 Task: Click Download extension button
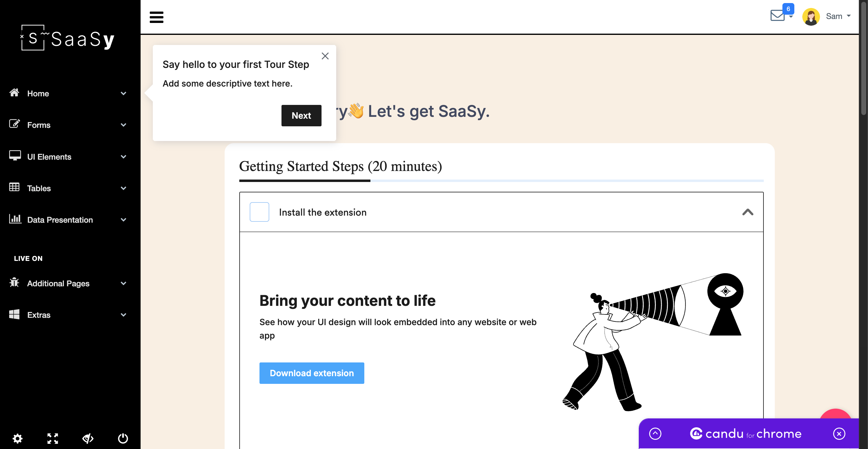coord(312,373)
